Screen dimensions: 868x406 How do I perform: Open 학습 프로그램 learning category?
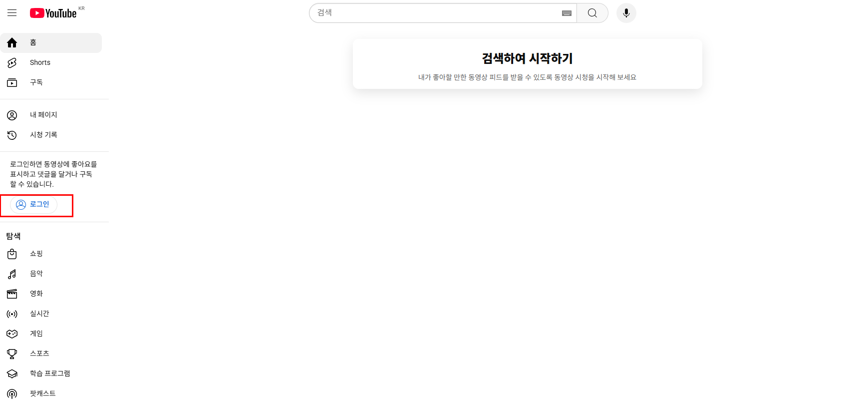click(x=50, y=374)
